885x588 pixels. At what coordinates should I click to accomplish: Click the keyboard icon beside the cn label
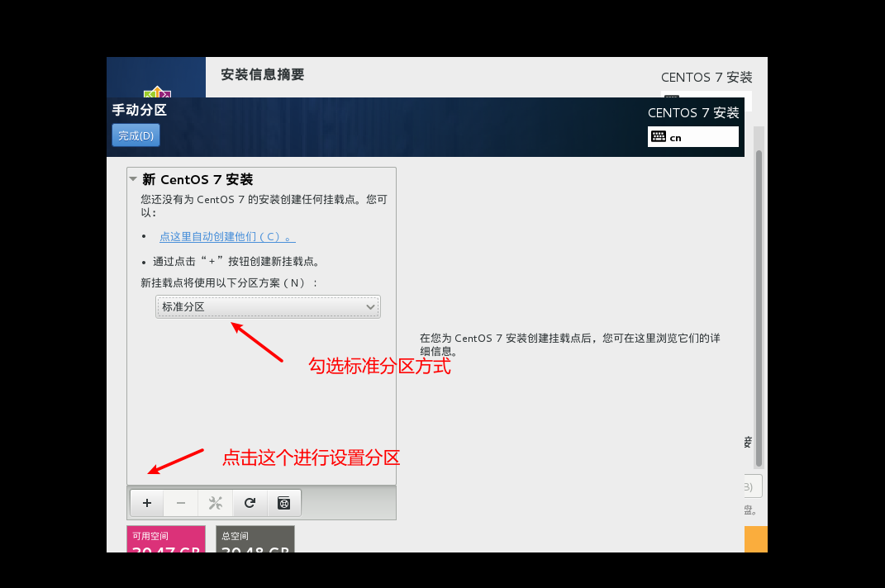pyautogui.click(x=658, y=137)
